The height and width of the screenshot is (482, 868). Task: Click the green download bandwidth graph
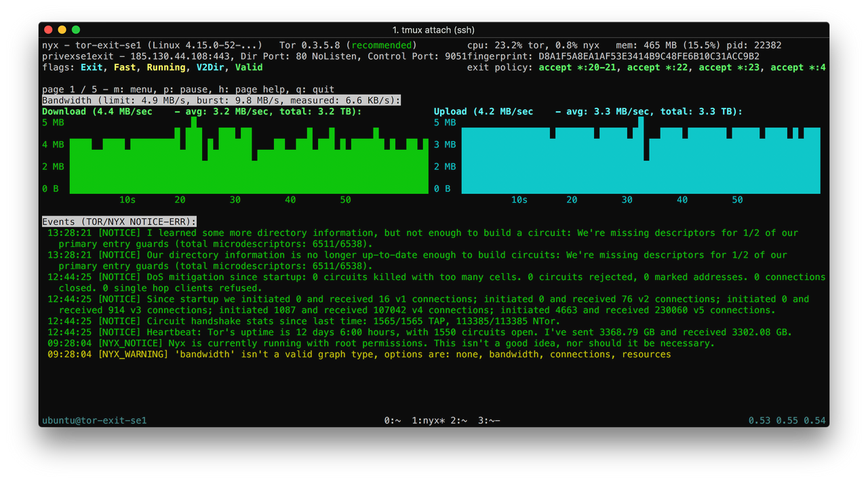(249, 156)
